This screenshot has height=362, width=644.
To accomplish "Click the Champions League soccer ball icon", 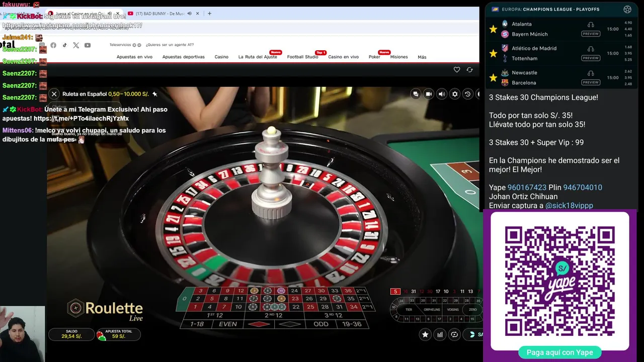I will tap(627, 9).
